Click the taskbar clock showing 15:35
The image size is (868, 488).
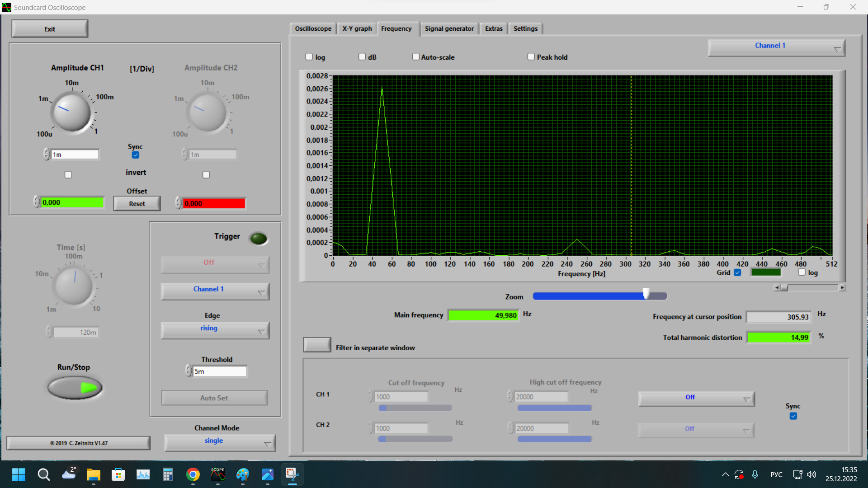(842, 474)
